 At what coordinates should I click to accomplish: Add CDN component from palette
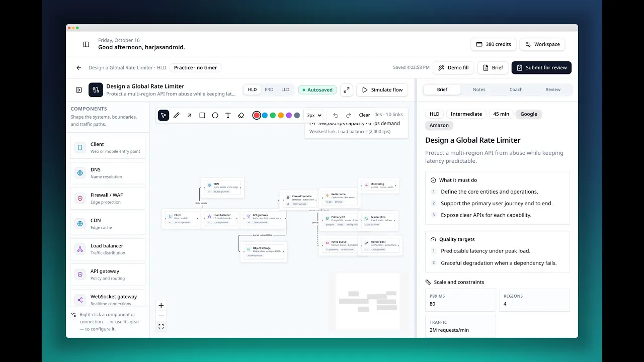pos(108,224)
